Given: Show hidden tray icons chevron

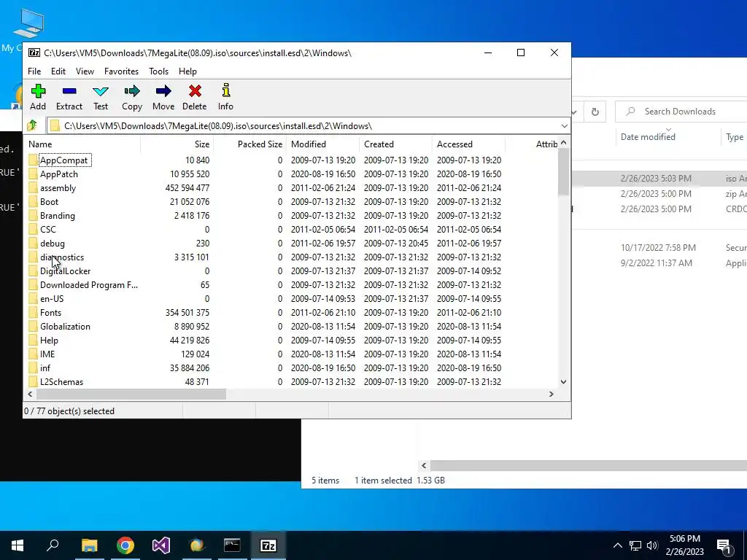Looking at the screenshot, I should (x=617, y=545).
